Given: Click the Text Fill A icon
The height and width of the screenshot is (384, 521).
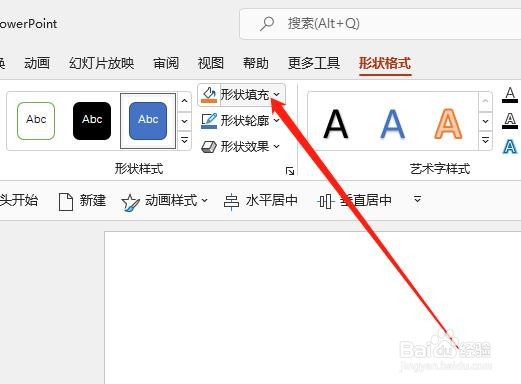Looking at the screenshot, I should point(510,95).
